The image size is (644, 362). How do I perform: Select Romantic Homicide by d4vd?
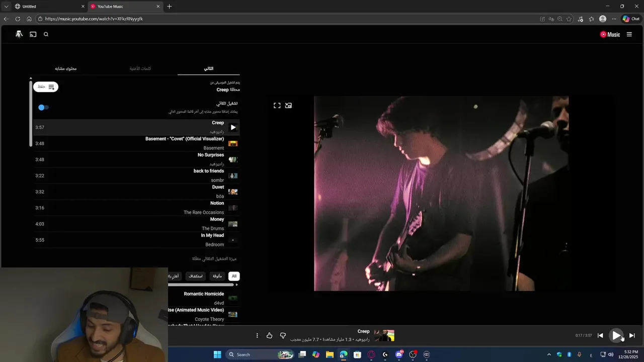click(204, 298)
